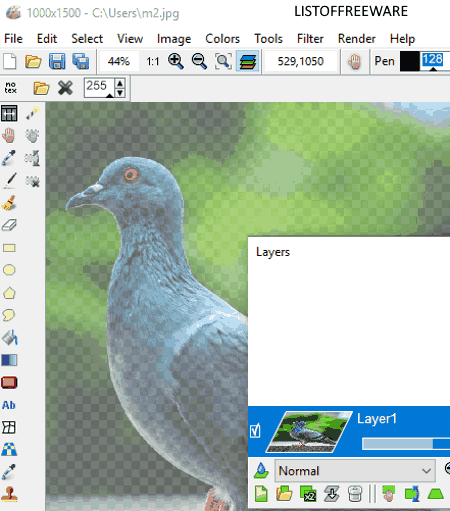The width and height of the screenshot is (450, 511).
Task: Fit image to window with zoom-fit icon
Action: click(223, 61)
